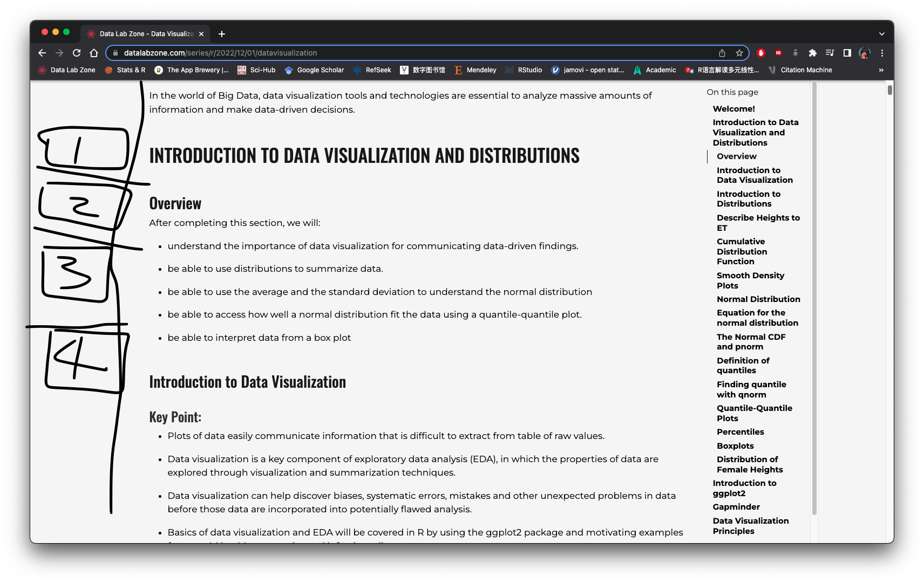This screenshot has height=583, width=924.
Task: Jump to Introduction to Data Visualization and Distributions
Action: (x=755, y=133)
